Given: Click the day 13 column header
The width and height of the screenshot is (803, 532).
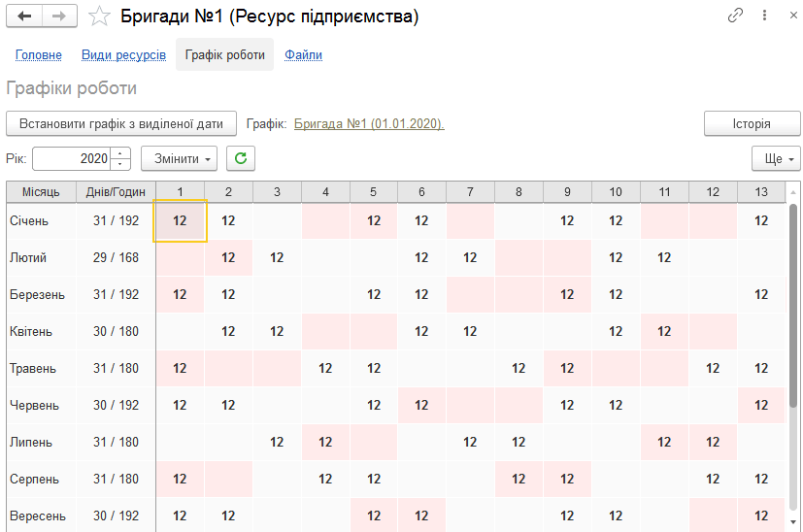Looking at the screenshot, I should click(x=761, y=191).
